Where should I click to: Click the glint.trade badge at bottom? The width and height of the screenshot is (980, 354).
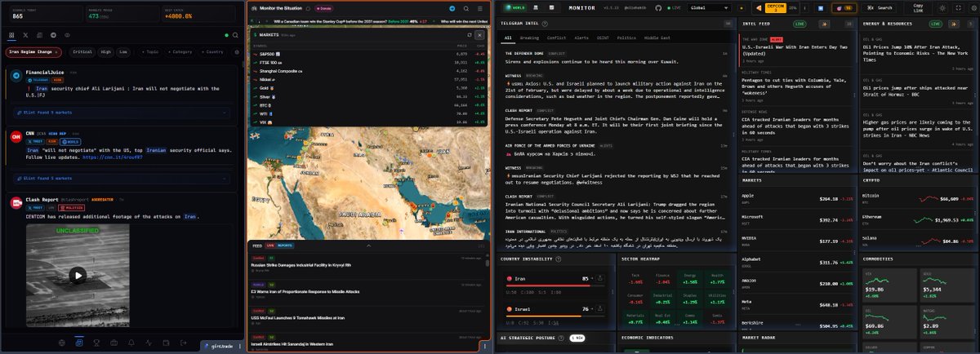[218, 346]
